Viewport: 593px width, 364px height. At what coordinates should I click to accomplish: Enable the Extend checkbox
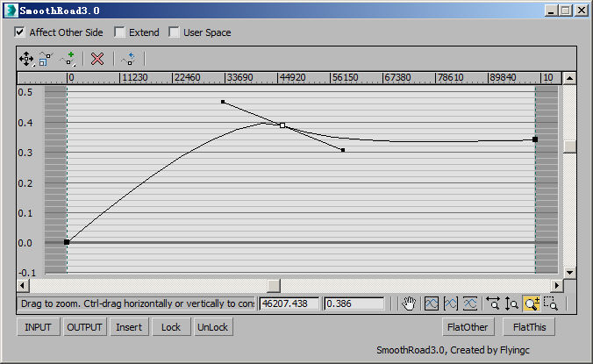[x=119, y=32]
